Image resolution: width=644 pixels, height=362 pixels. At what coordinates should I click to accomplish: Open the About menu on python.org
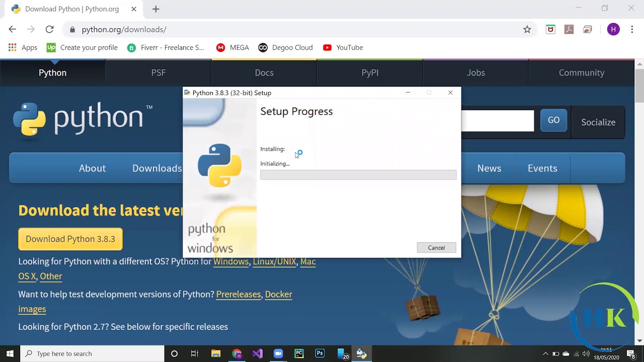pos(92,168)
